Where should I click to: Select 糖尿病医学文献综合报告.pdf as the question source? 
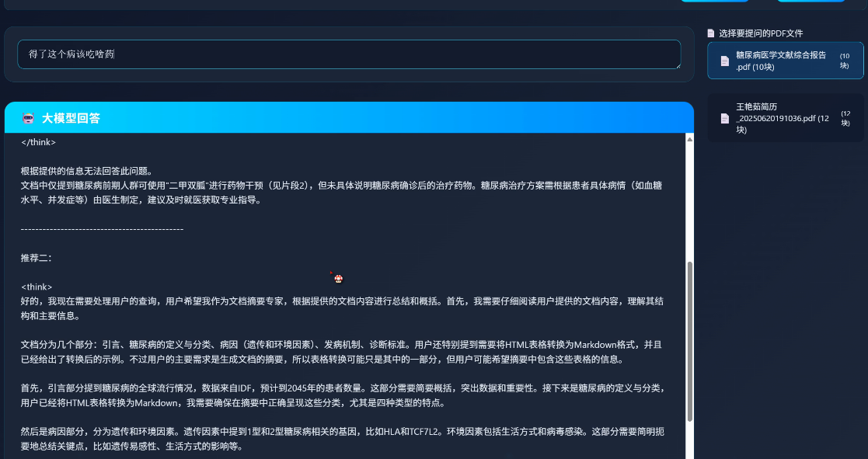coord(785,61)
